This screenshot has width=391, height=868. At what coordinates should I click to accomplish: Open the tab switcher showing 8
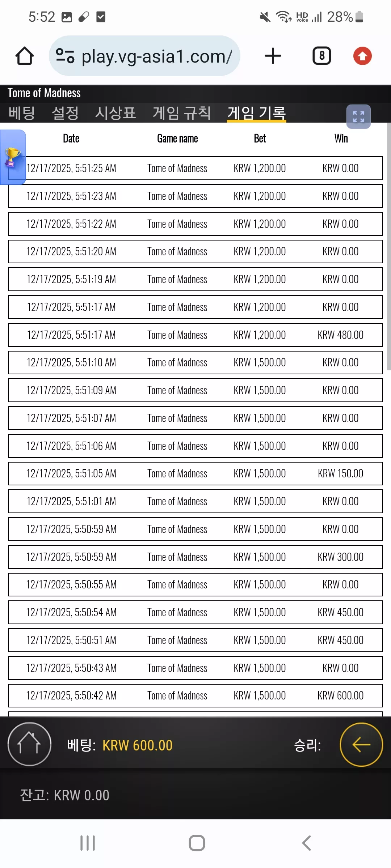(x=321, y=56)
